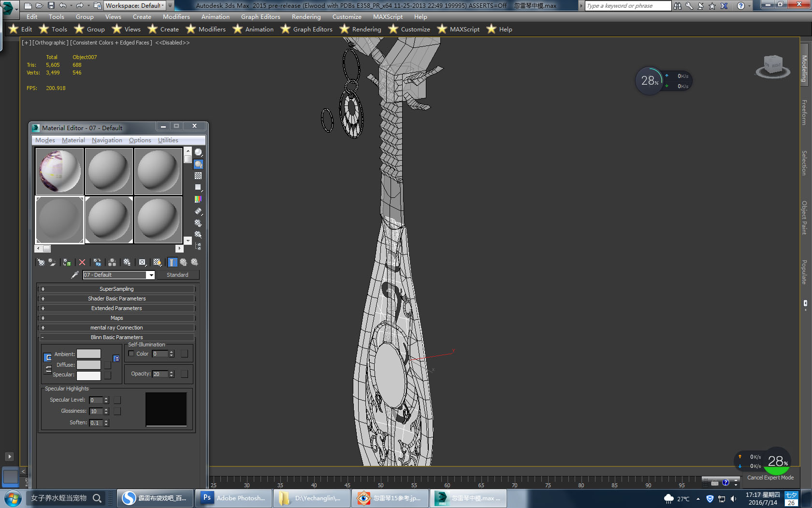Open Material Editor Options icon
This screenshot has height=508, width=812.
[198, 223]
